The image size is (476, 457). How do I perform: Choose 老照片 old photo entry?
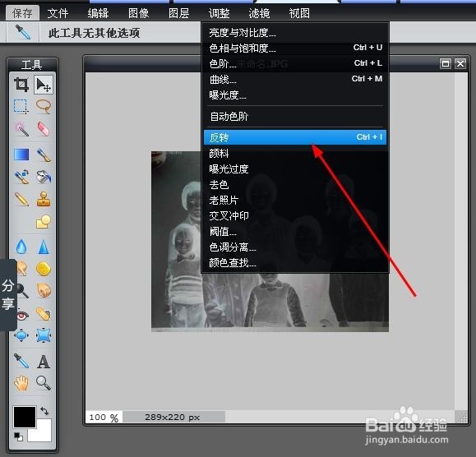coord(295,201)
